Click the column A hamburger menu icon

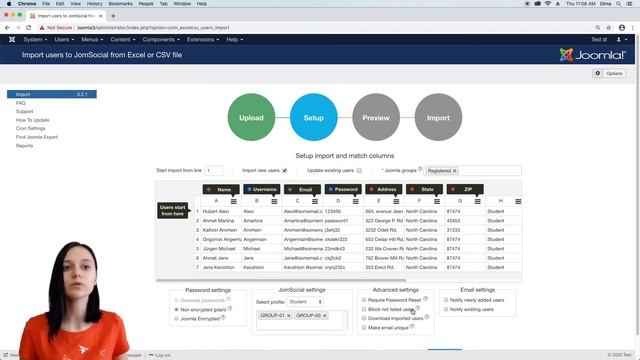coord(233,201)
